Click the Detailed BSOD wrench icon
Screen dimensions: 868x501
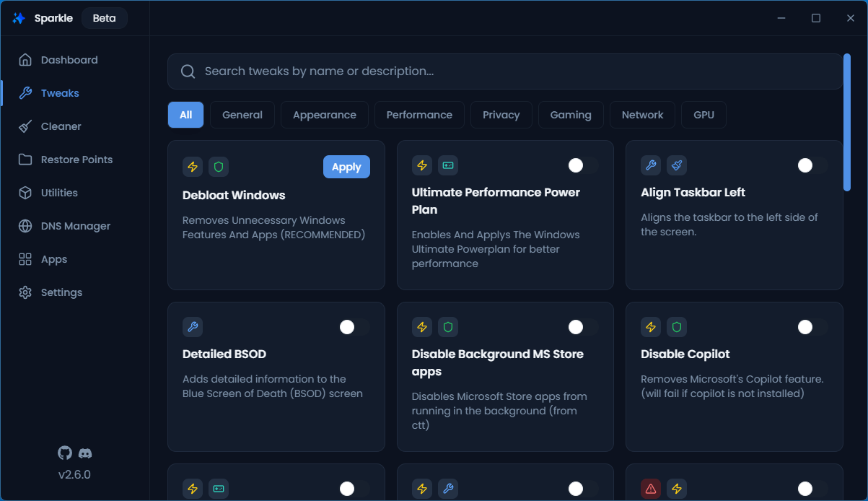click(x=193, y=327)
